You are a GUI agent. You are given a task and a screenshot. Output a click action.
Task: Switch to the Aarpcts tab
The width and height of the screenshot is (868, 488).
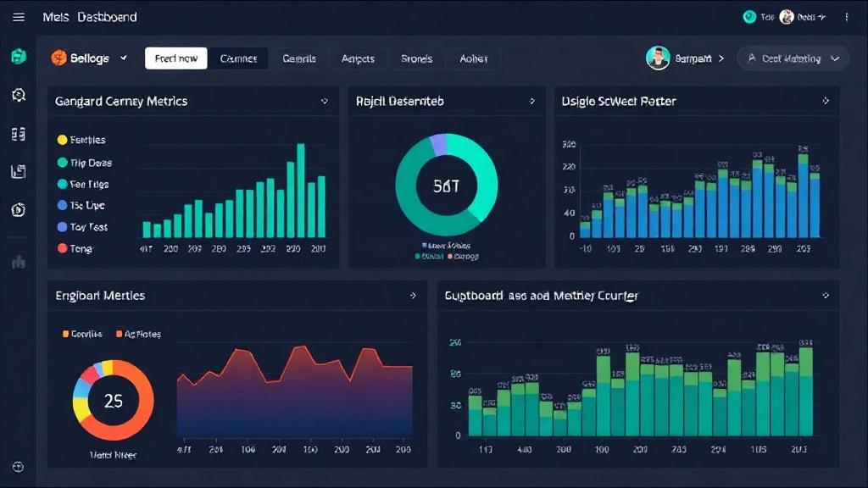358,58
